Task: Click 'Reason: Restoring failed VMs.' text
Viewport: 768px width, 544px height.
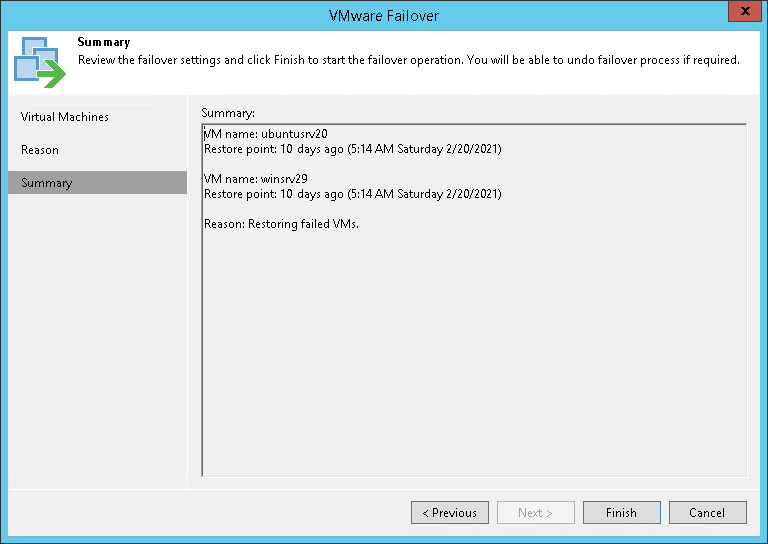Action: [x=281, y=224]
